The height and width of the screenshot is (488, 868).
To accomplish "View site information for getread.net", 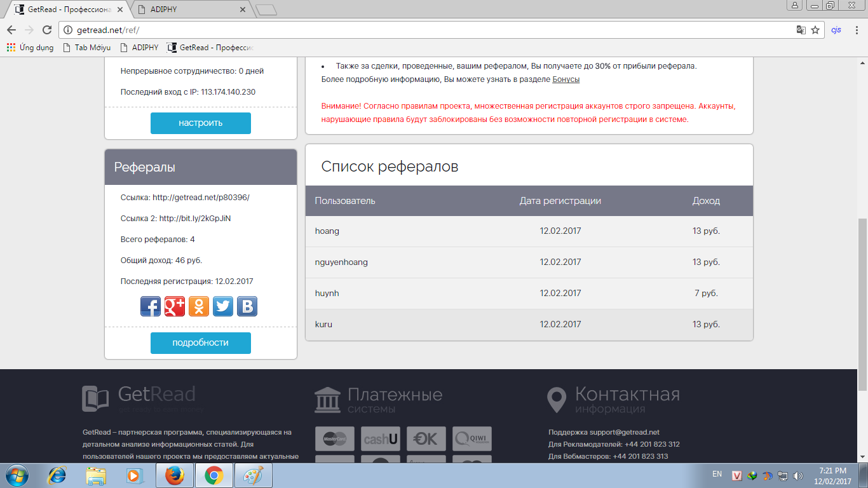I will [x=67, y=30].
